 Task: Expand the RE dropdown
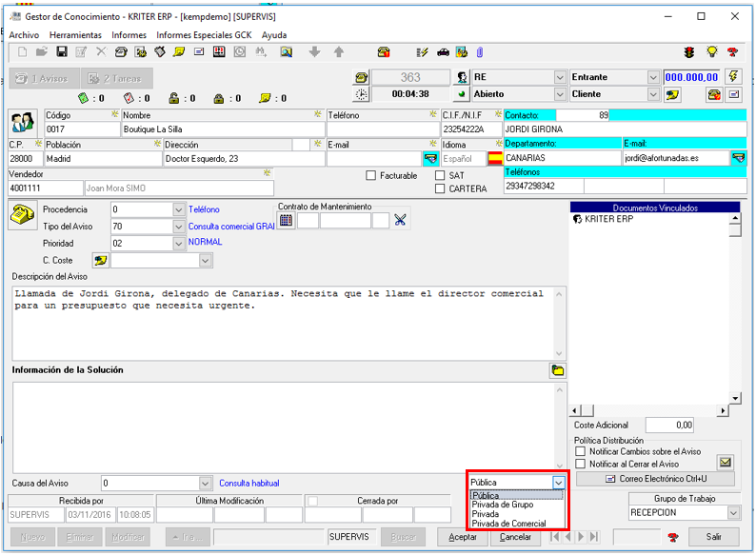pyautogui.click(x=560, y=77)
